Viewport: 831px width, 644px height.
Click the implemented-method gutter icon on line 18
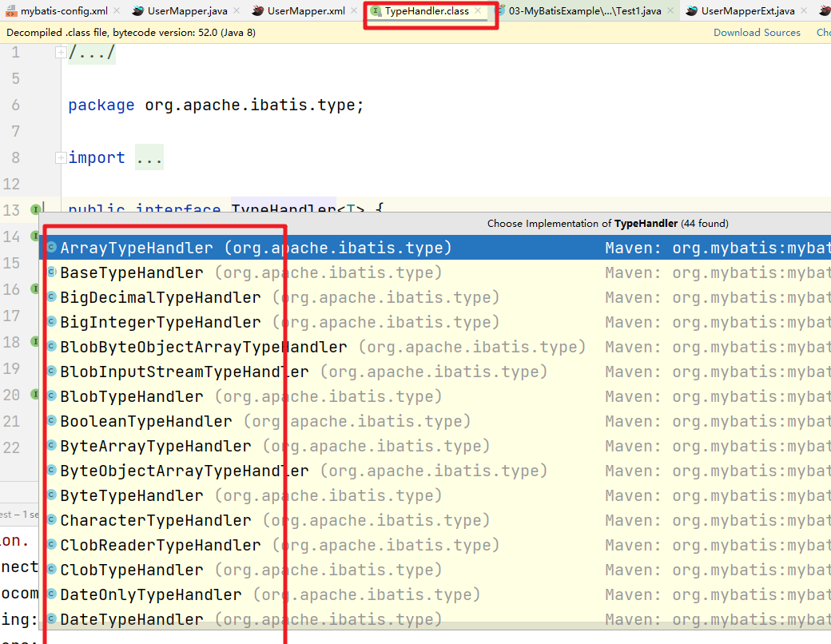tap(35, 342)
